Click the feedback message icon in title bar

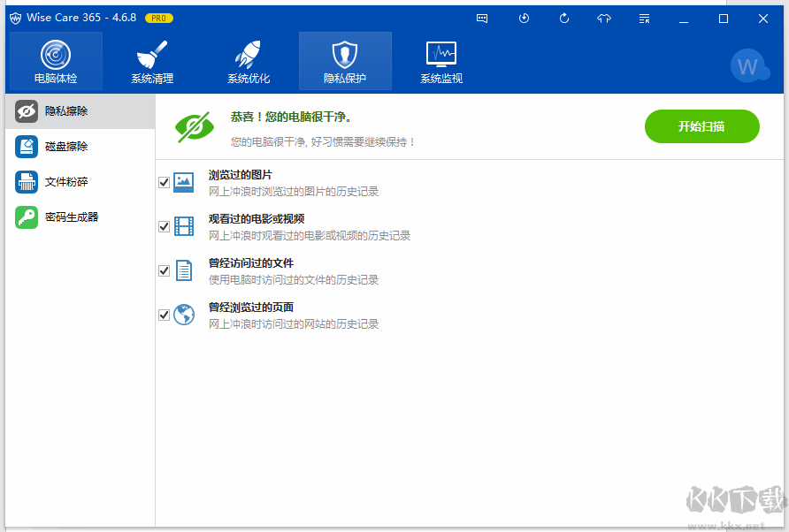(482, 18)
